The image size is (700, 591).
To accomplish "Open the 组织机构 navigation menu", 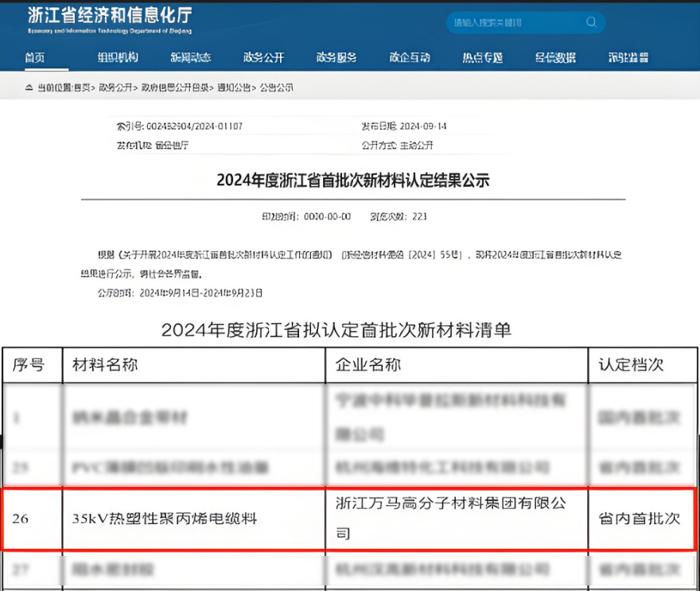I will point(118,57).
